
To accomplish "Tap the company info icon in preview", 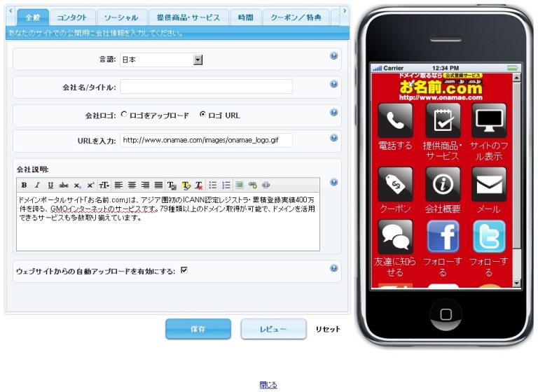I will [x=443, y=184].
